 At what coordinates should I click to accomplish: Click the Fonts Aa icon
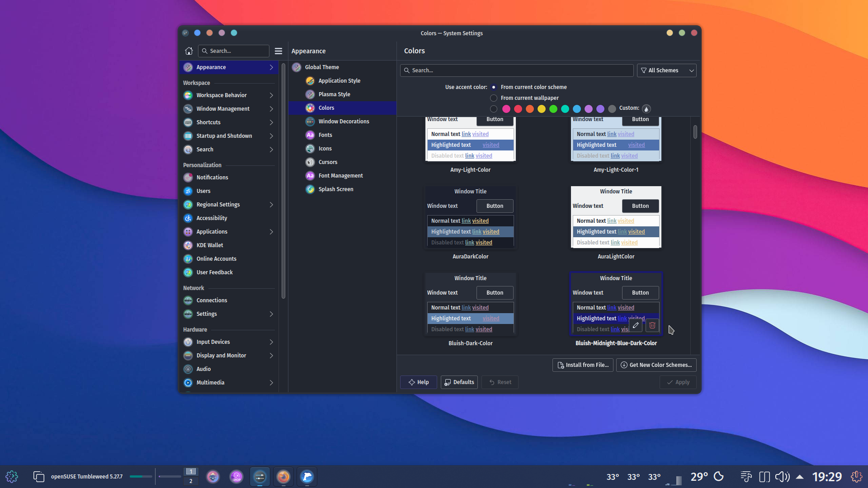point(310,135)
